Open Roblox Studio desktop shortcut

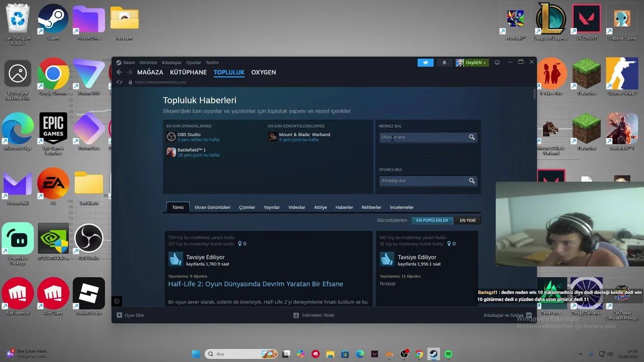tap(89, 297)
